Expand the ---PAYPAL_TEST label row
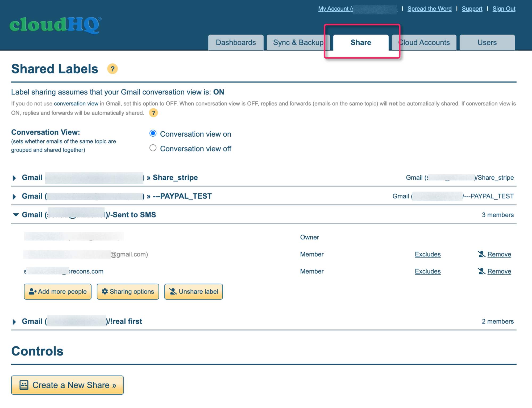The width and height of the screenshot is (532, 408). click(15, 197)
